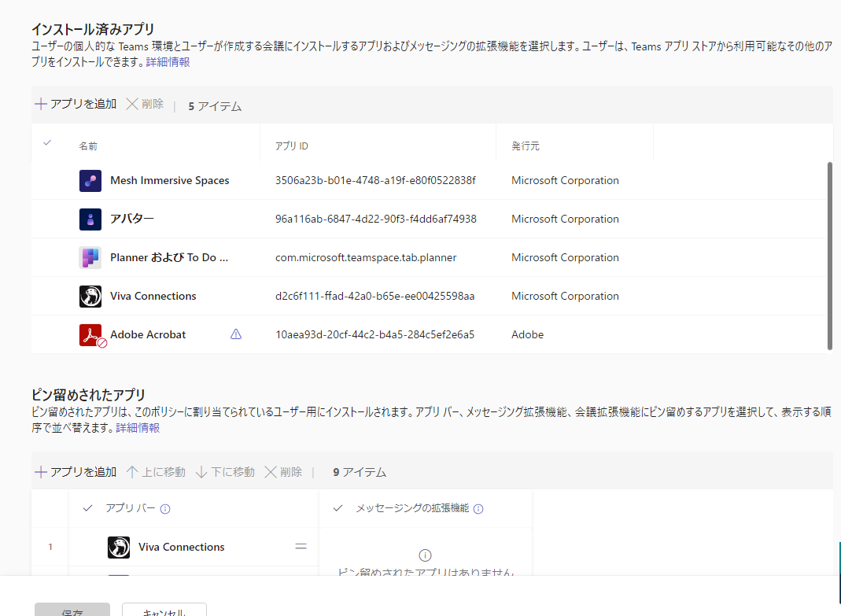Click app ID 10aea93d-20cf-44c2-b4a5-284c5ef2e6a5

click(375, 335)
